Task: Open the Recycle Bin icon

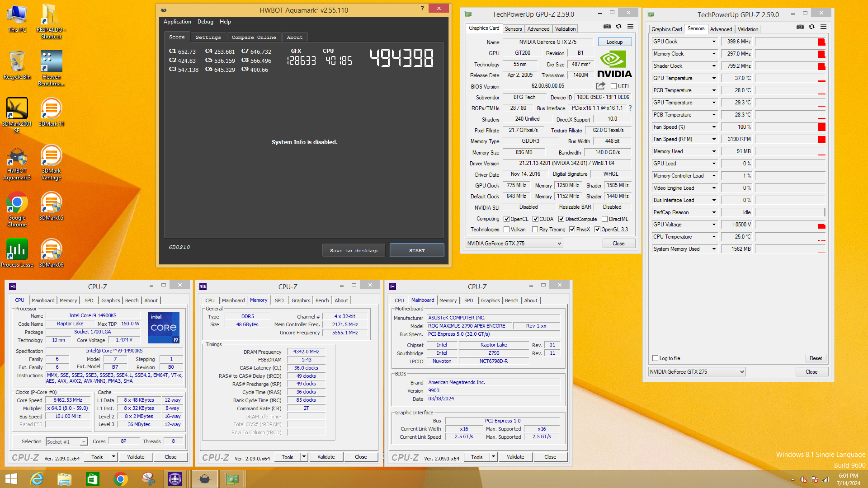Action: pos(17,66)
